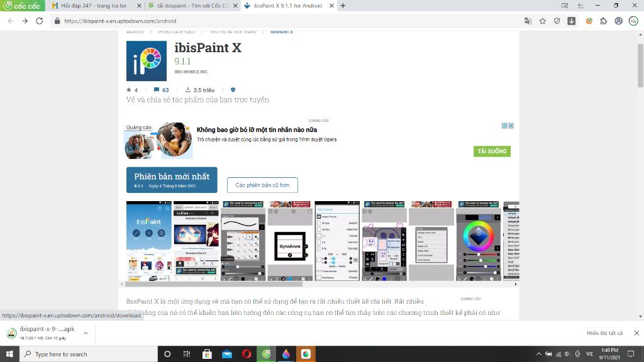
Task: Show hidden system tray icons
Action: 538,354
